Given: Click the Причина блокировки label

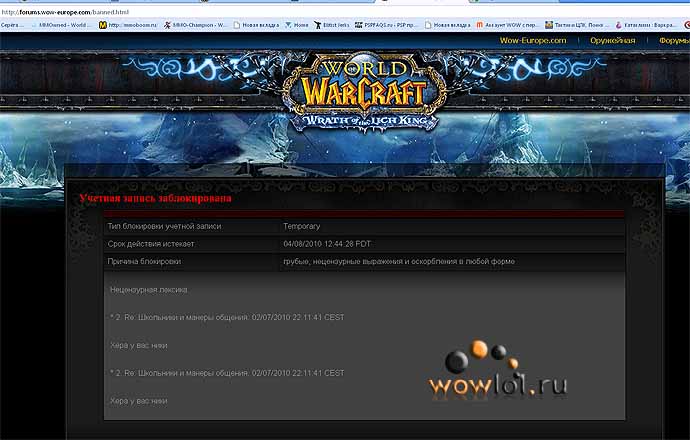Looking at the screenshot, I should [x=144, y=261].
